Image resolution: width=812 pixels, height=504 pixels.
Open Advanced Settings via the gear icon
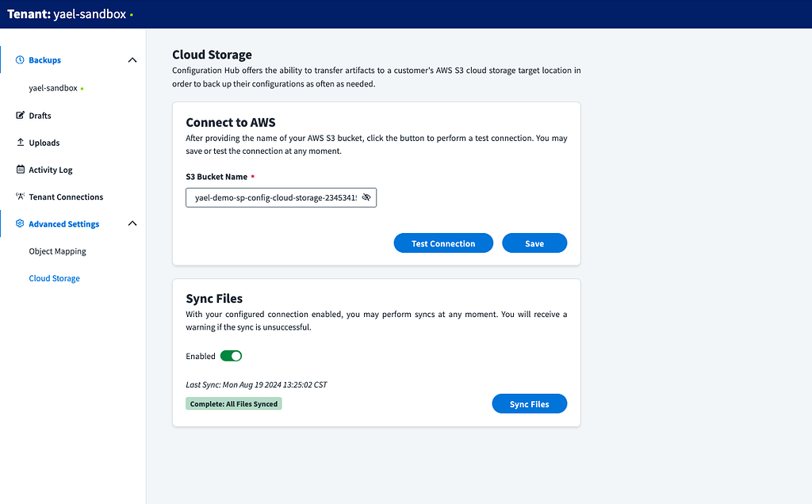click(x=19, y=223)
